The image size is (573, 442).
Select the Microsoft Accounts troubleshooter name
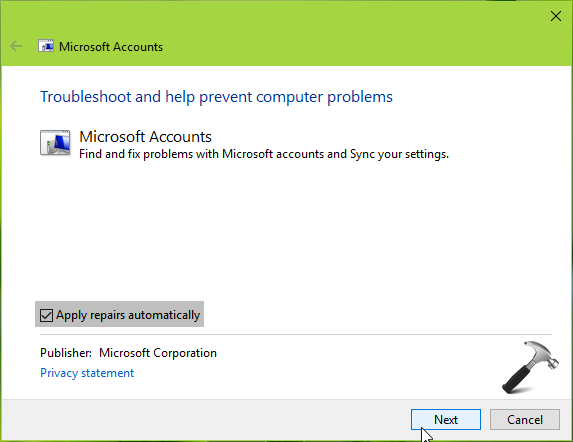[x=145, y=137]
